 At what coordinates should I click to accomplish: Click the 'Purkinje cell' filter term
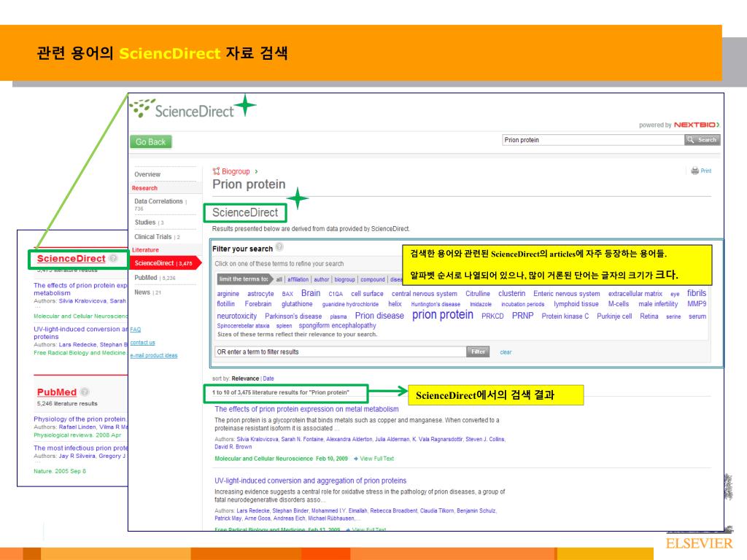tap(614, 316)
